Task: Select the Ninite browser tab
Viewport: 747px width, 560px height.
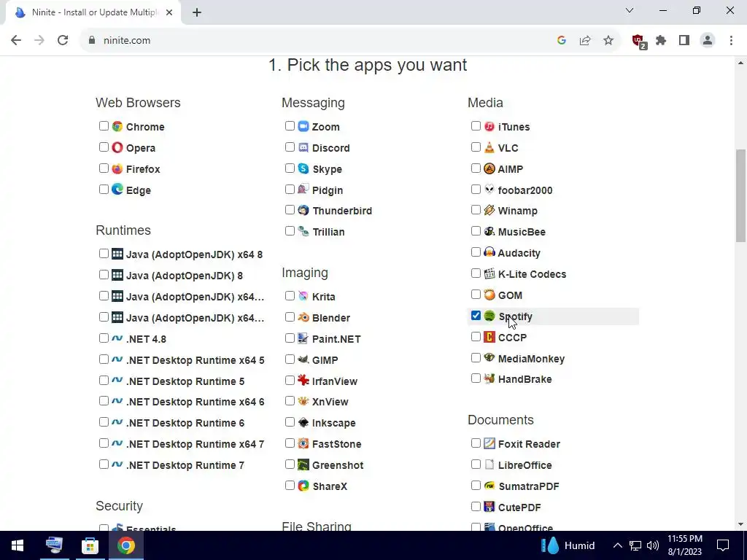Action: [93, 12]
